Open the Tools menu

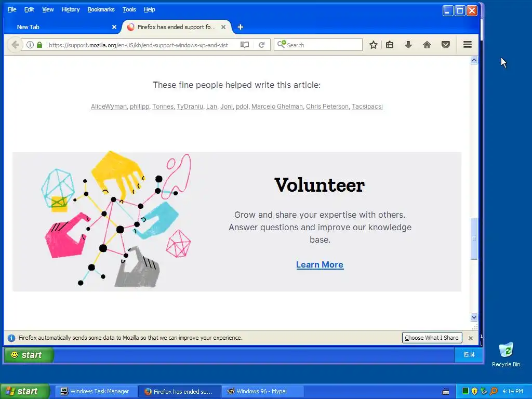(x=129, y=9)
